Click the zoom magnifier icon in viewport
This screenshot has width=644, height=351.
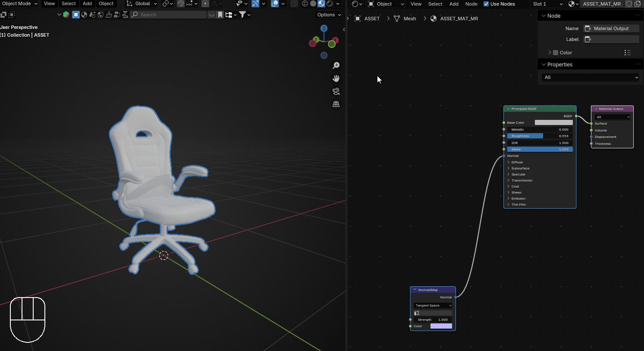pyautogui.click(x=336, y=66)
